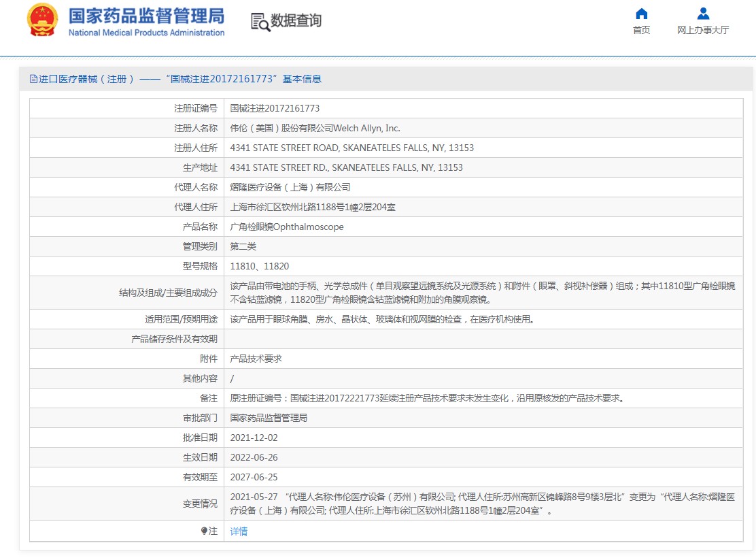
Task: Select the 注册证编号 value 国械注进20172161773 in table
Action: click(x=275, y=108)
